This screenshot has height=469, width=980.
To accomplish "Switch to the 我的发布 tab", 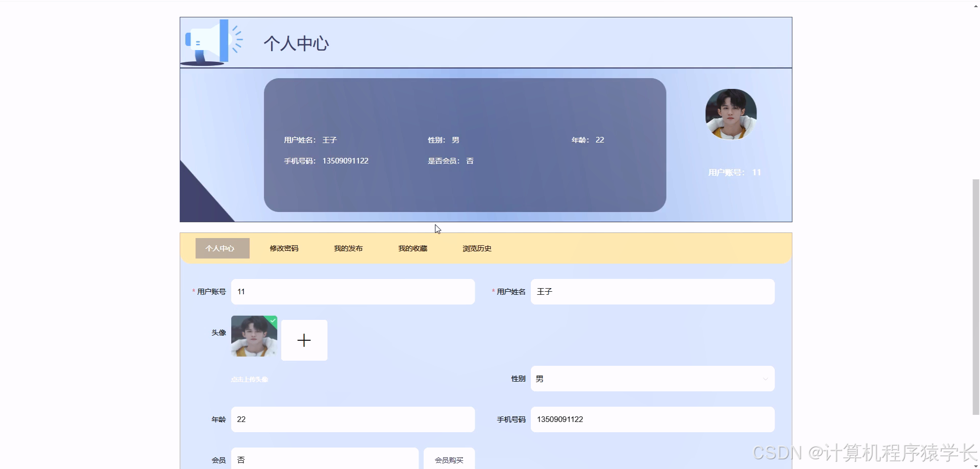I will click(x=348, y=248).
